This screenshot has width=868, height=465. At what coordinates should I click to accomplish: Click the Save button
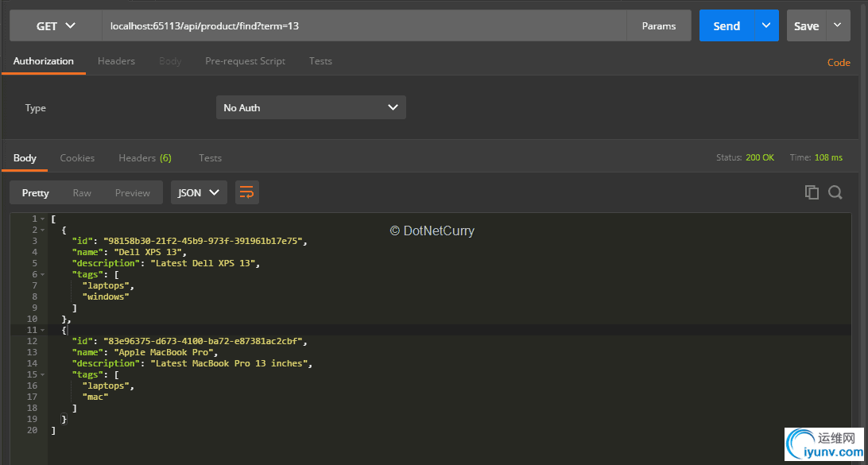click(807, 25)
